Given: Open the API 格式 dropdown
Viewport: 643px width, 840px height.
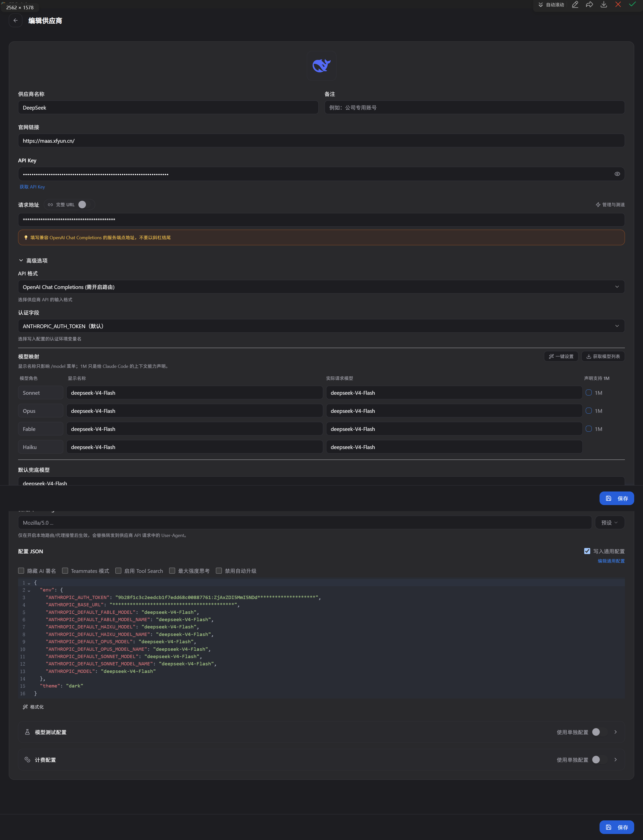Looking at the screenshot, I should [x=322, y=287].
